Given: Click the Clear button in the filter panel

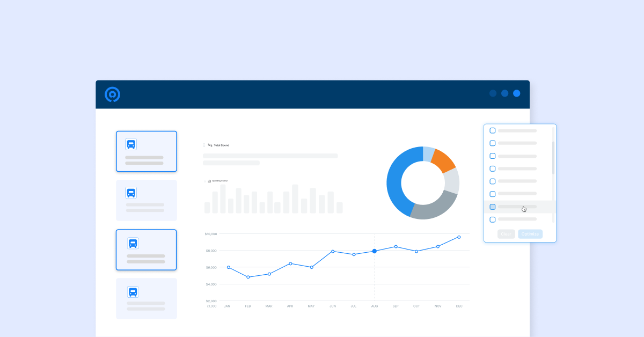Looking at the screenshot, I should click(x=506, y=233).
